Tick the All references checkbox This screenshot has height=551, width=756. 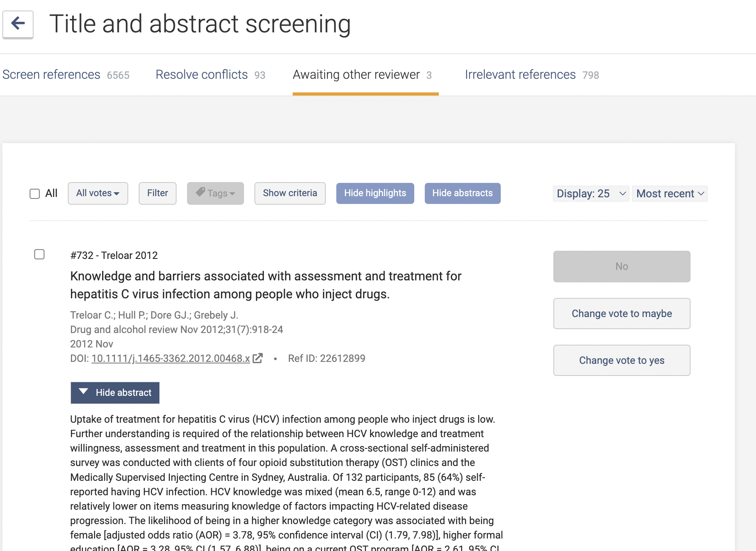click(35, 193)
